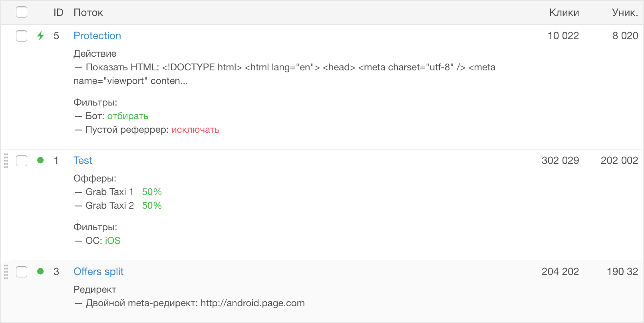Click the отбирать bot filter value
The width and height of the screenshot is (644, 323).
128,116
